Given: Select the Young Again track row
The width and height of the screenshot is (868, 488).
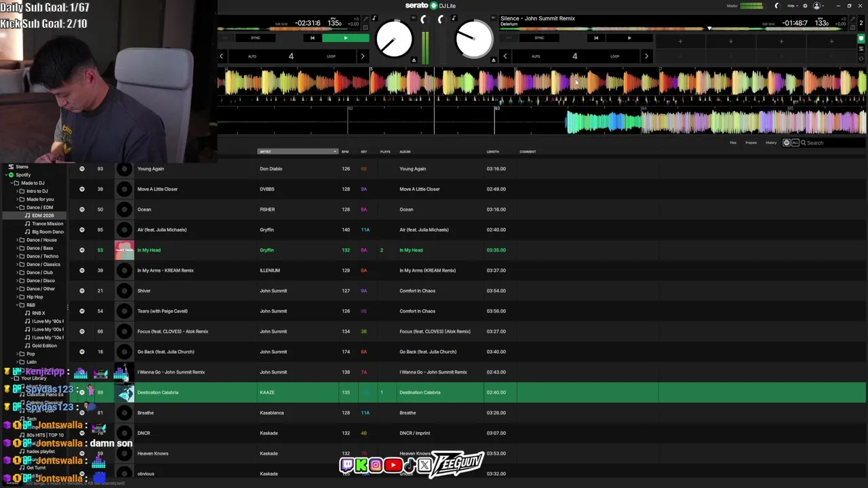Looking at the screenshot, I should click(468, 169).
